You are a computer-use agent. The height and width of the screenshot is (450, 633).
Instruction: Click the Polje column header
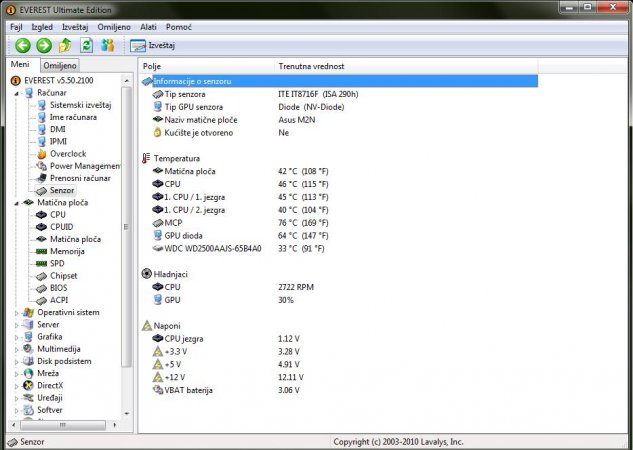point(206,66)
